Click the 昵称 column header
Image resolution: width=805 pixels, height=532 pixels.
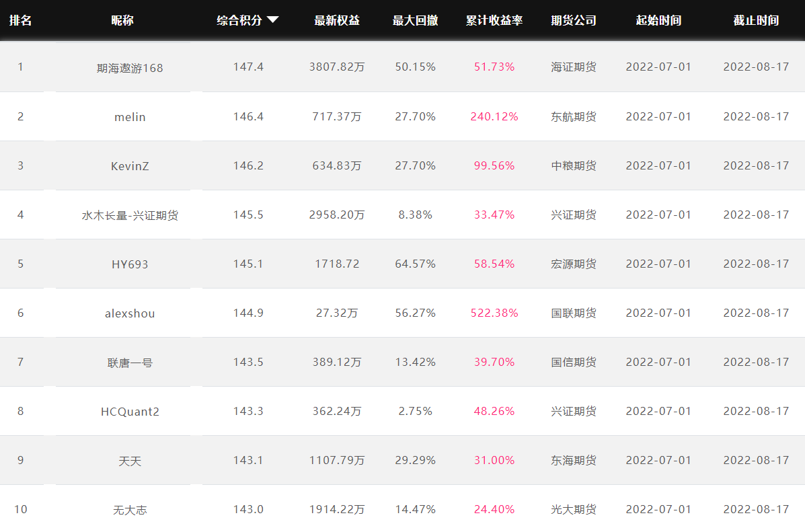(122, 21)
